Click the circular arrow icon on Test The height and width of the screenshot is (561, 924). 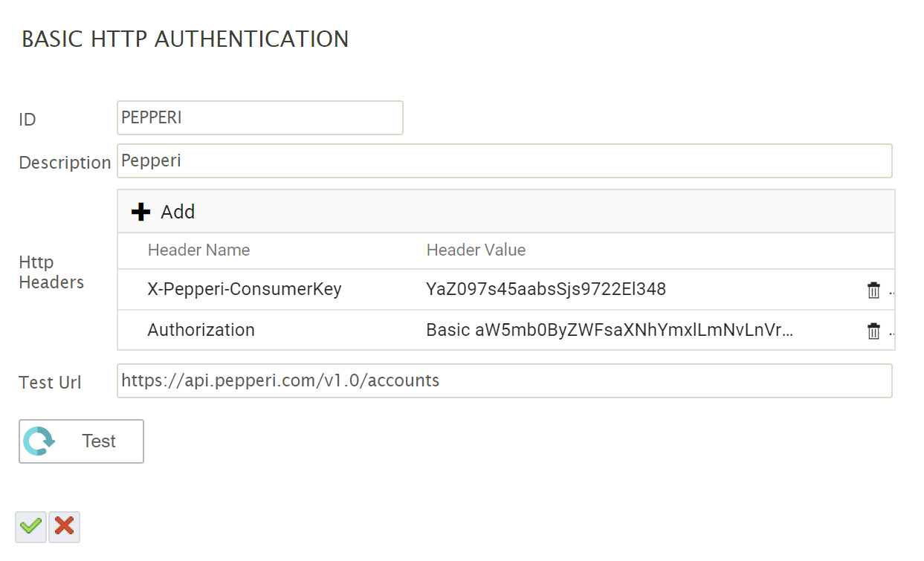38,441
